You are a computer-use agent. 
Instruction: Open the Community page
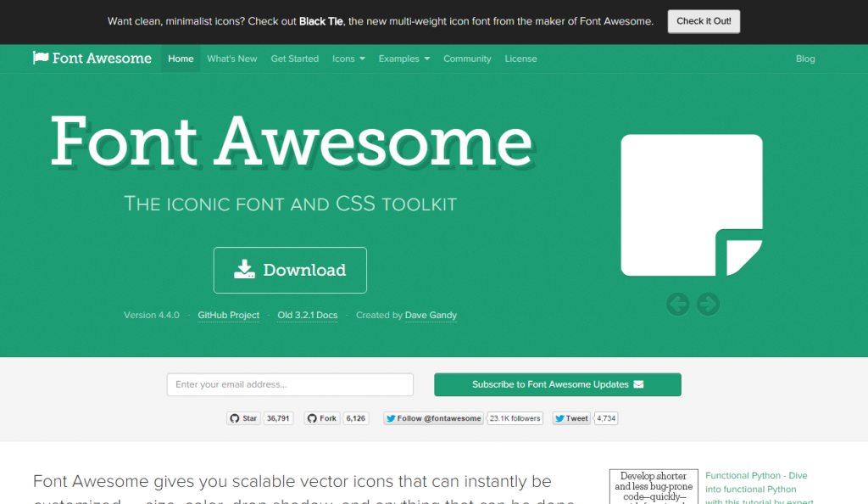click(467, 59)
